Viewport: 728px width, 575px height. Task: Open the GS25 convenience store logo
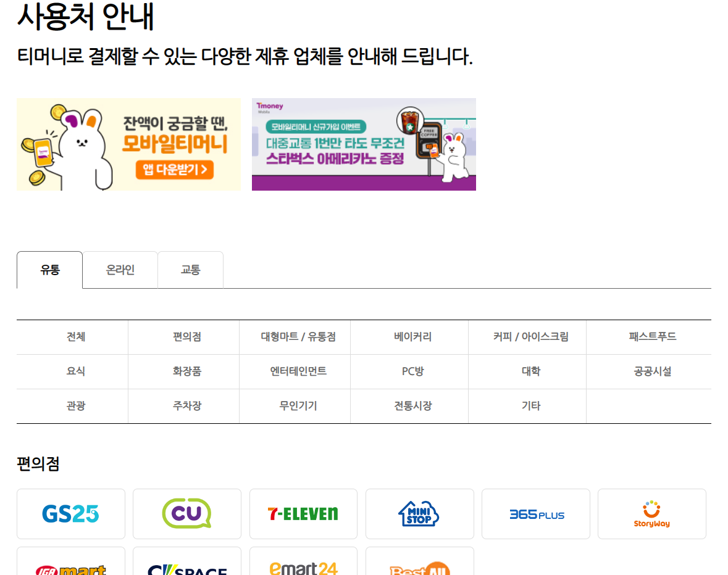tap(71, 514)
